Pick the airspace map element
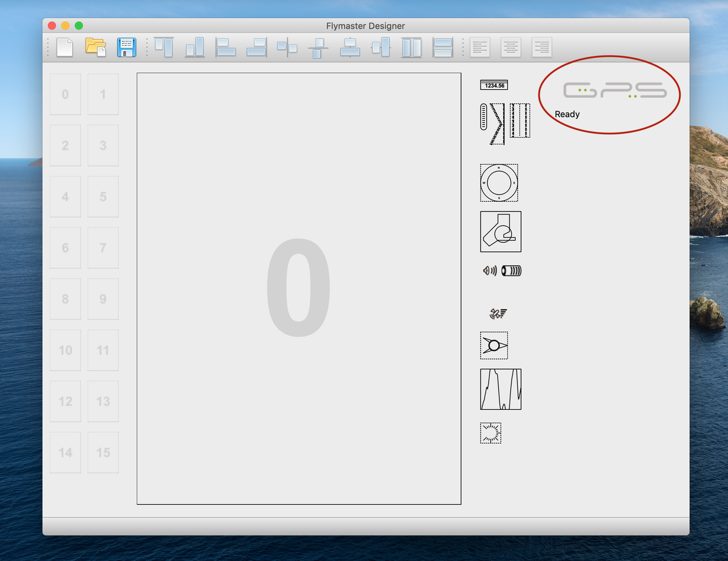The image size is (728, 561). (x=501, y=232)
